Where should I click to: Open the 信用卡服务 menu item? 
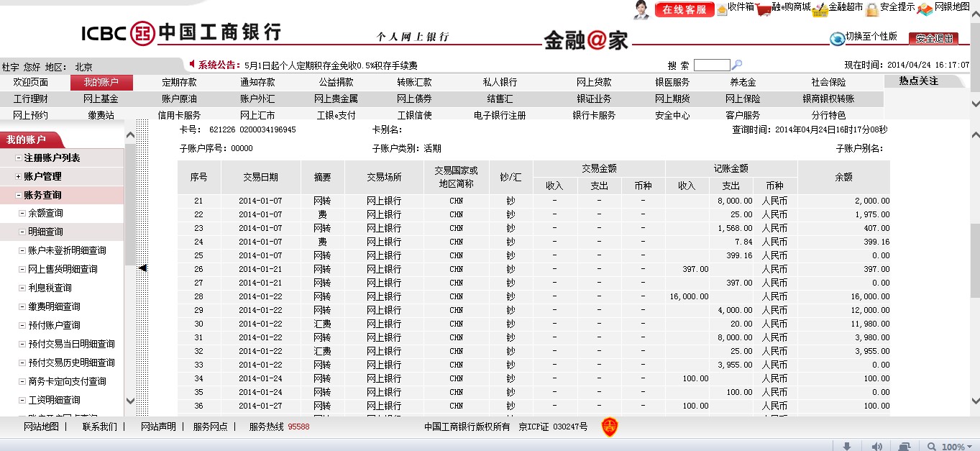[179, 116]
